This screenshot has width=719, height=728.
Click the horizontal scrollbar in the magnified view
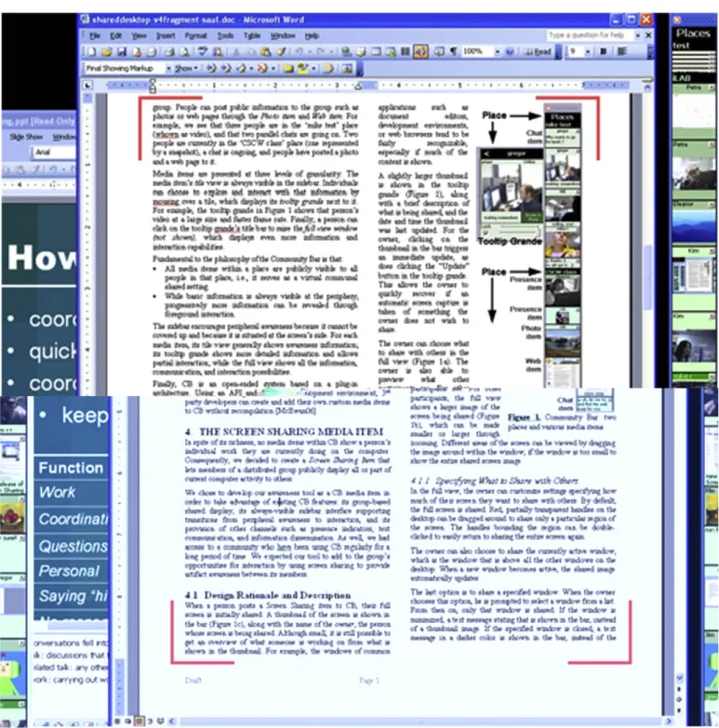pyautogui.click(x=421, y=721)
